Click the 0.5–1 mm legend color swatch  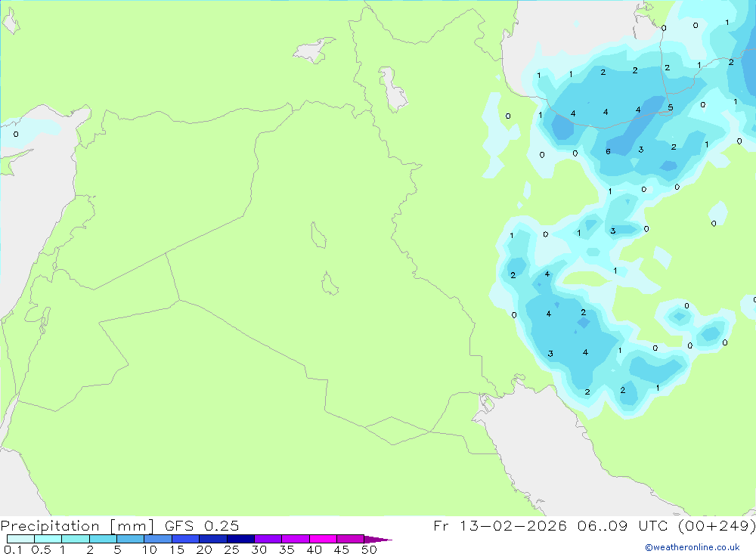tap(48, 539)
